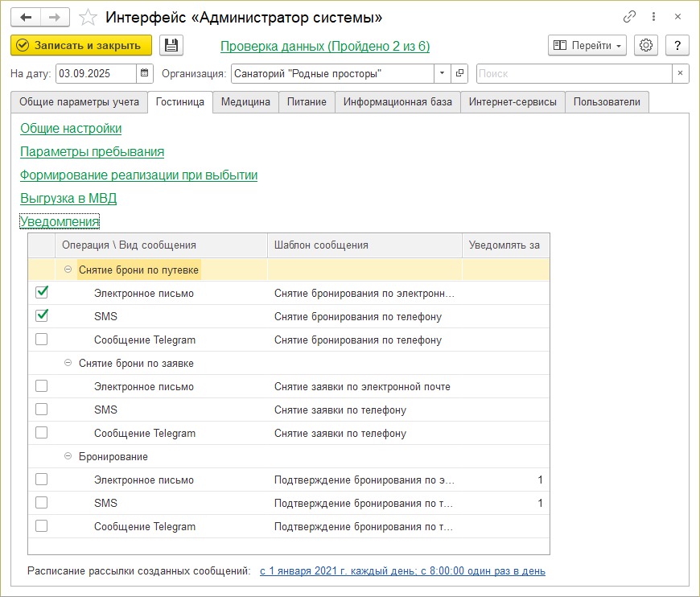Copy link with the chain icon
This screenshot has width=700, height=597.
[629, 17]
